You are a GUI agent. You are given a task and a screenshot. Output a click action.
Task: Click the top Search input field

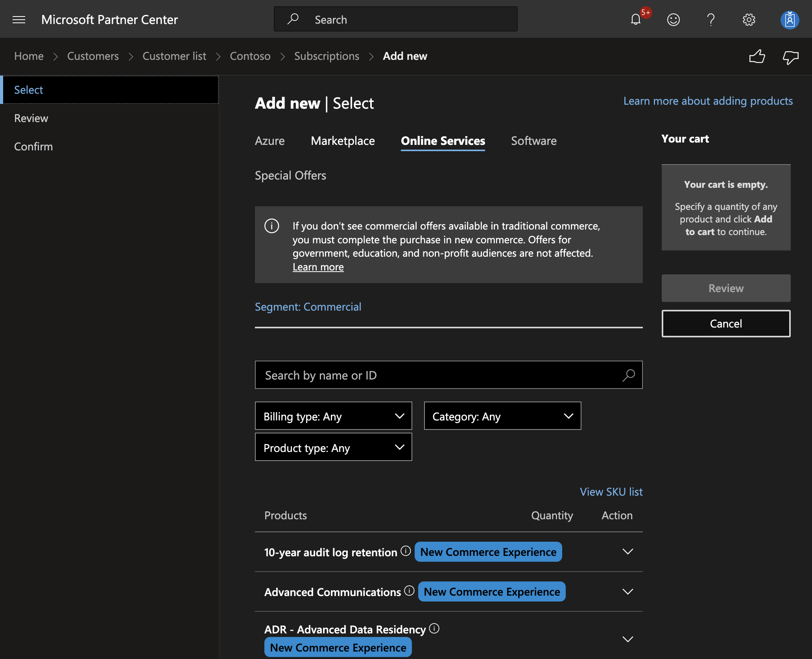[395, 19]
